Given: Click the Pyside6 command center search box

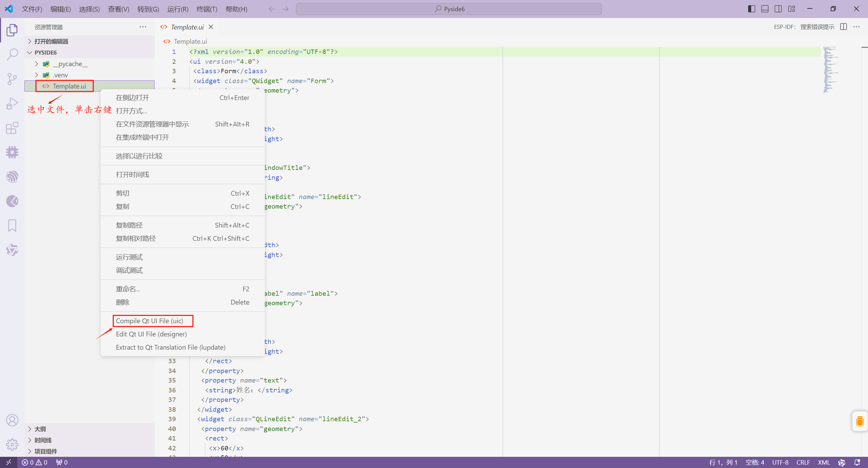Looking at the screenshot, I should (x=449, y=9).
